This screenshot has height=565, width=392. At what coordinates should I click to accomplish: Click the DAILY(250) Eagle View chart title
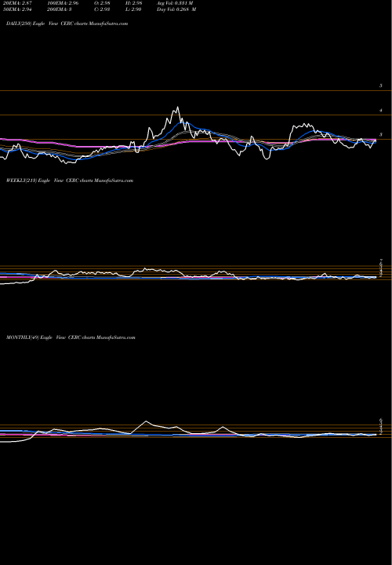(67, 24)
